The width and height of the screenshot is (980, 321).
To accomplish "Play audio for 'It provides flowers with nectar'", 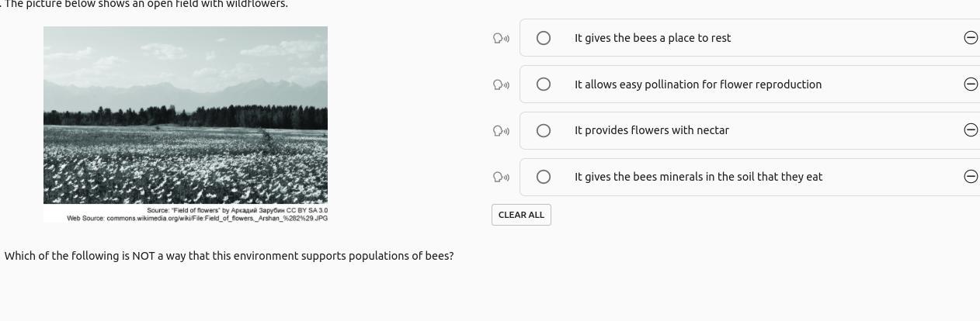I will (x=501, y=131).
